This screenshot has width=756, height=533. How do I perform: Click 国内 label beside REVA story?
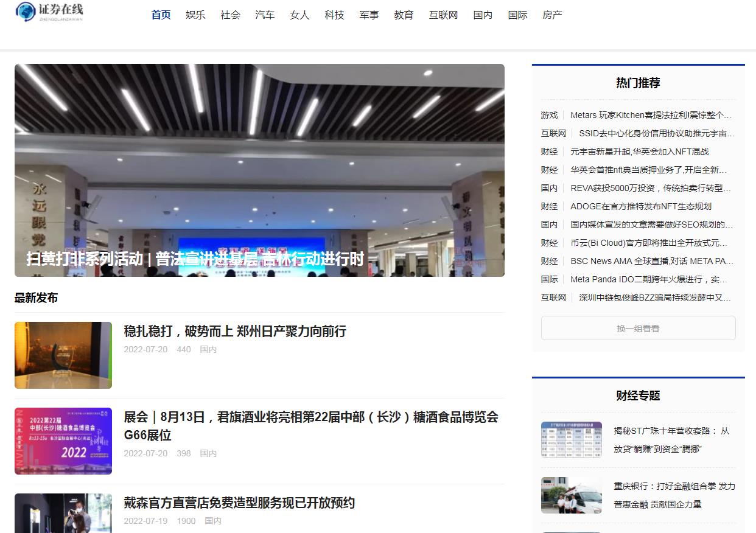click(549, 188)
